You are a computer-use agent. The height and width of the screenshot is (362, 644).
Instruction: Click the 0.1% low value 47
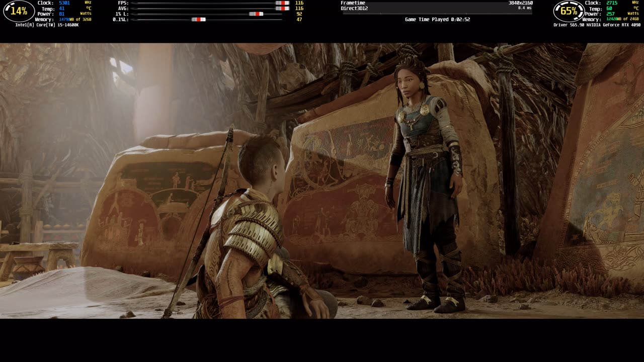point(299,20)
